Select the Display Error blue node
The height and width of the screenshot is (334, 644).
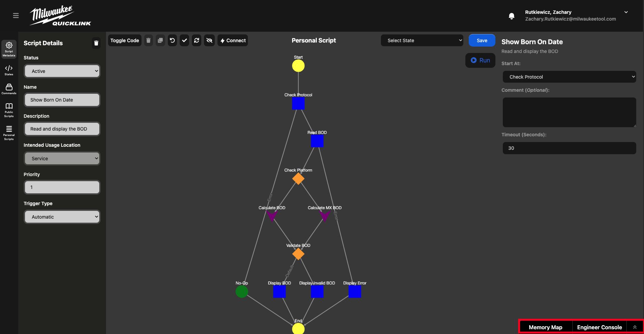tap(355, 291)
